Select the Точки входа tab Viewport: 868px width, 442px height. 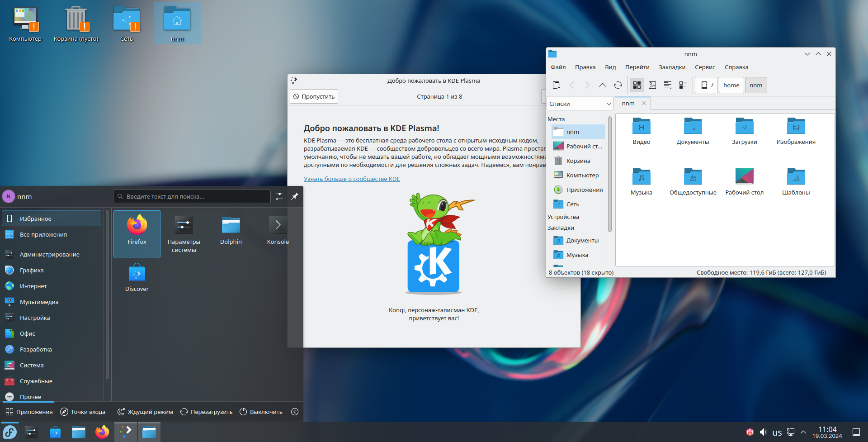[x=83, y=412]
